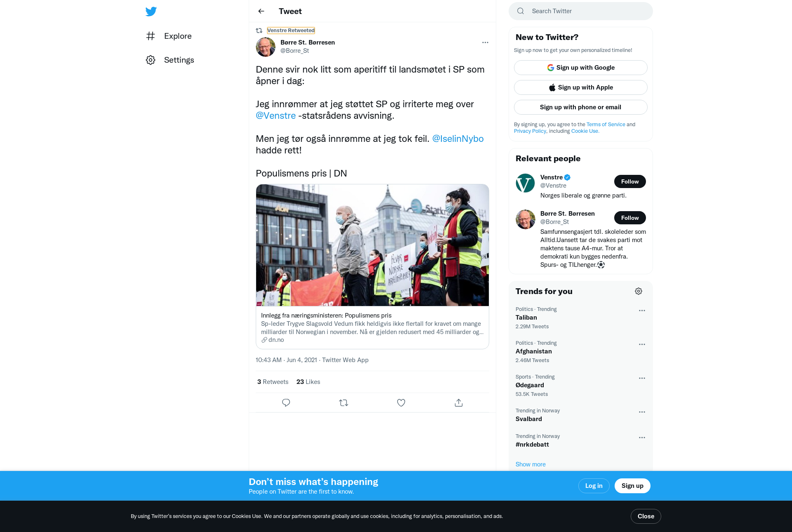
Task: Open the DN article image card
Action: (x=372, y=245)
